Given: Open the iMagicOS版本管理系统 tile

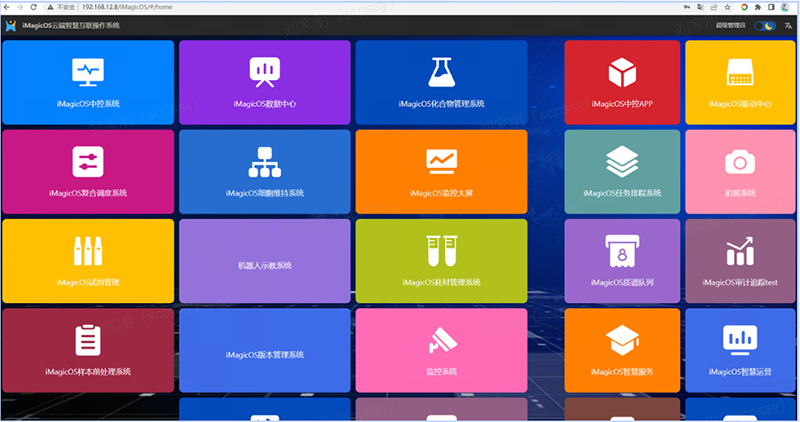Looking at the screenshot, I should [x=265, y=350].
